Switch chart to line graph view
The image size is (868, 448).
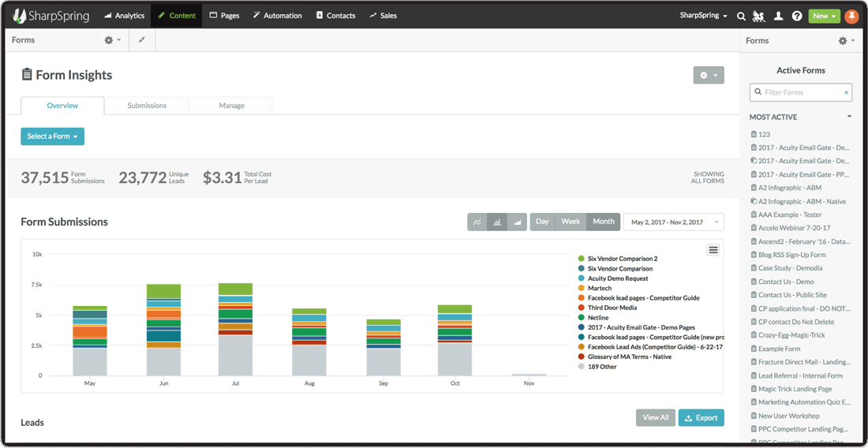pyautogui.click(x=477, y=222)
